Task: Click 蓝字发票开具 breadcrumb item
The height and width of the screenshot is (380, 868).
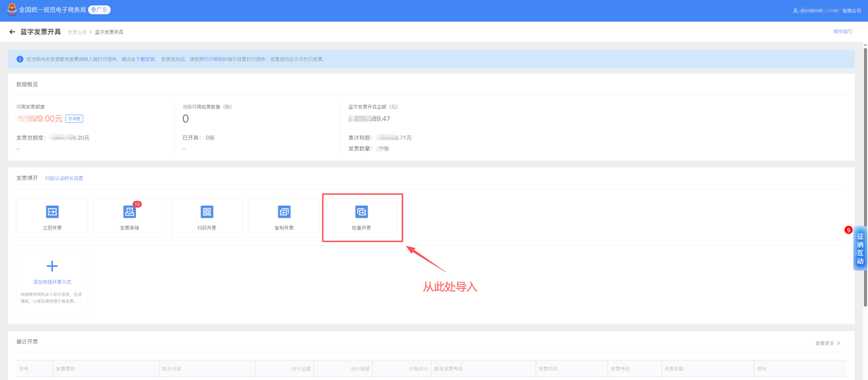Action: (x=109, y=33)
